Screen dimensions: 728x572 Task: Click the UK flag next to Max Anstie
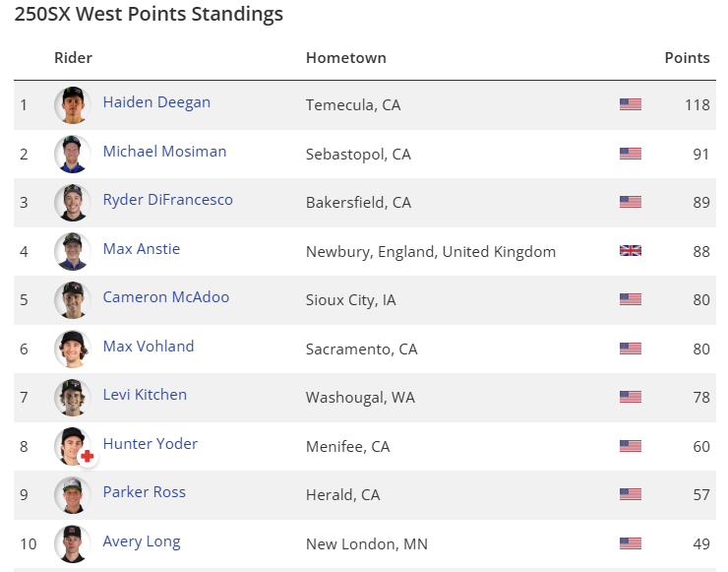click(631, 251)
